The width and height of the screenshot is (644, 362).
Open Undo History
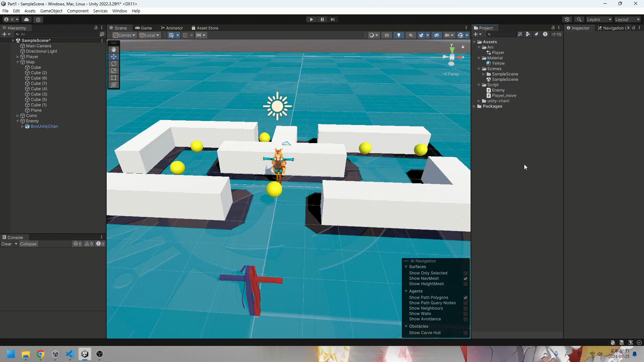point(567,19)
